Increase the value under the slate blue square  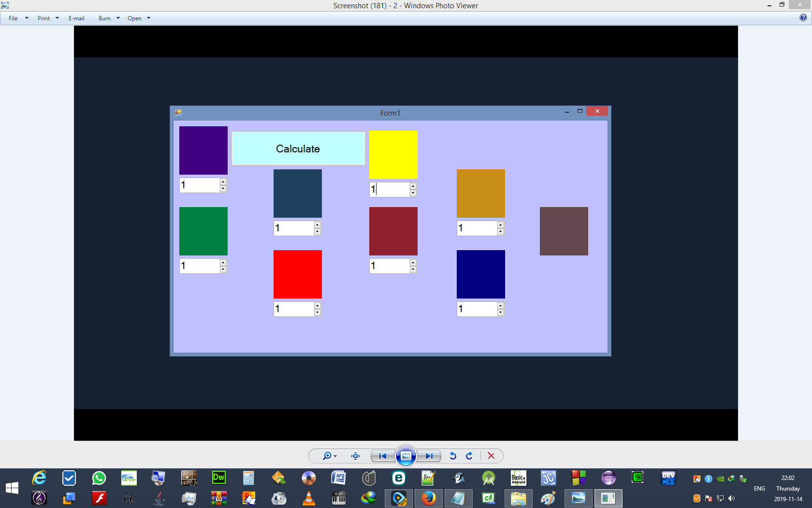click(x=318, y=224)
